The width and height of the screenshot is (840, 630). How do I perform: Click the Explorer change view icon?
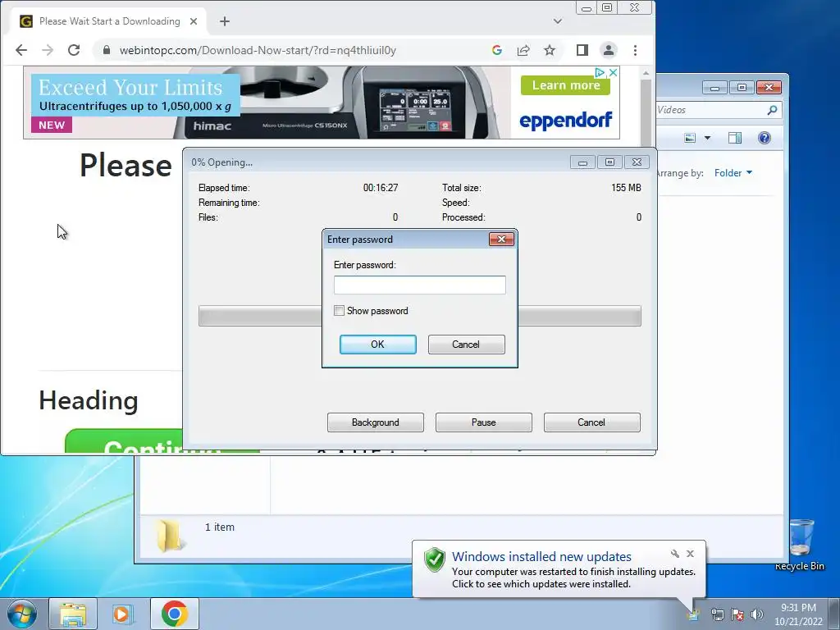[690, 138]
